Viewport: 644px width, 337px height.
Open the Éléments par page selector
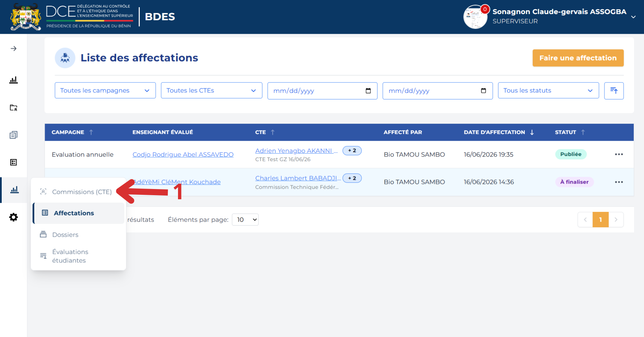(245, 220)
